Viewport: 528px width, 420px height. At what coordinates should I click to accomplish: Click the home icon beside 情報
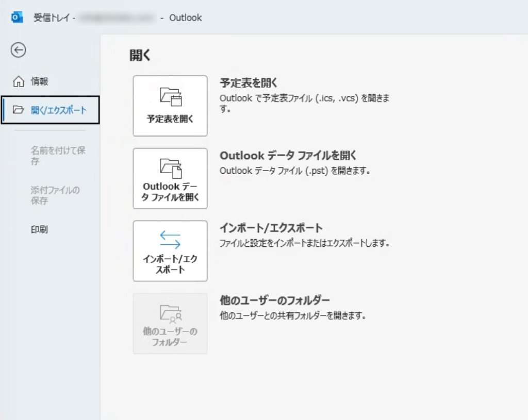pos(18,81)
